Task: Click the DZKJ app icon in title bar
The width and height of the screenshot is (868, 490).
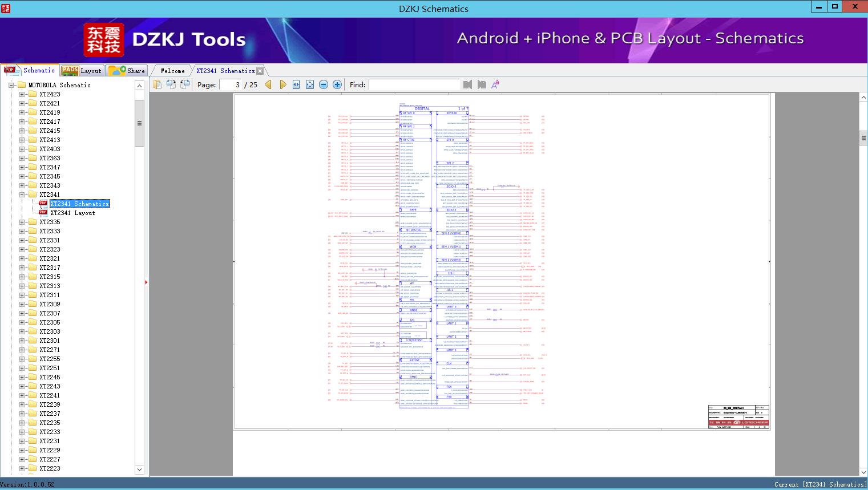Action: [x=5, y=9]
